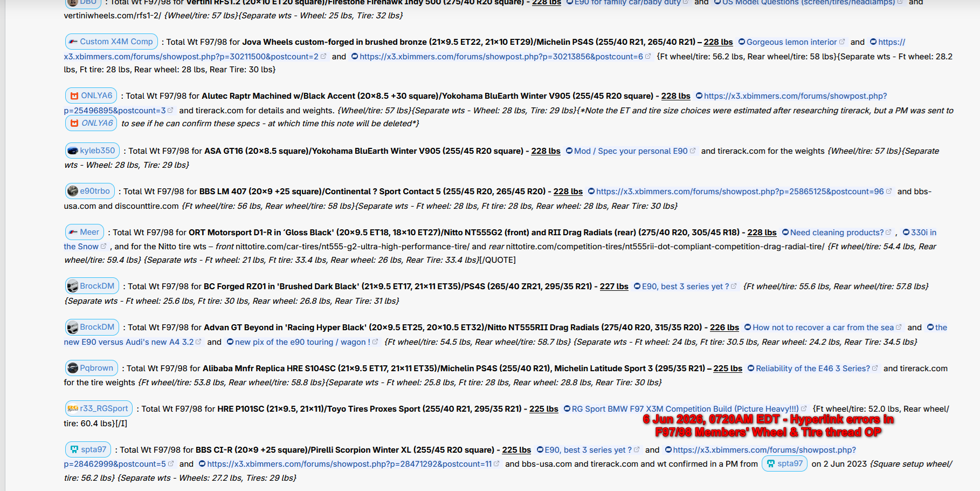Click the plain text "vertiniwheels.com/rfs1-2/"
Image resolution: width=980 pixels, height=491 pixels.
click(x=112, y=16)
